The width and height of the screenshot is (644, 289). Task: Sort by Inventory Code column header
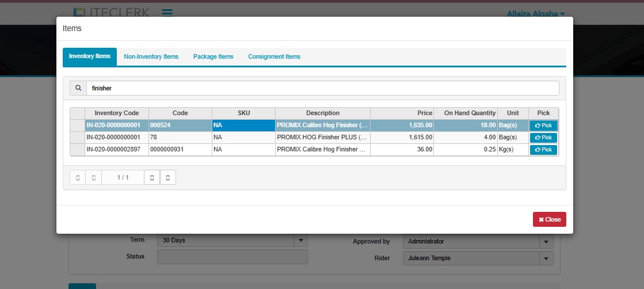coord(117,113)
